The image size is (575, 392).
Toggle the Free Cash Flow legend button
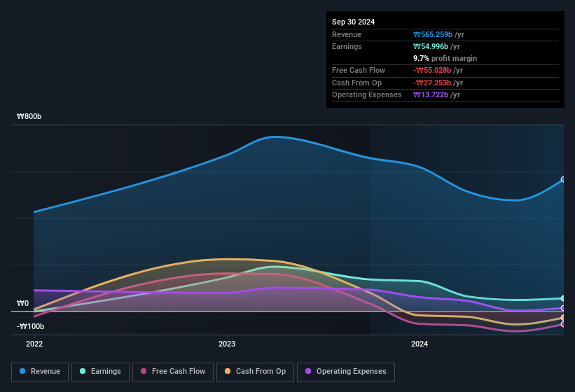pos(173,372)
